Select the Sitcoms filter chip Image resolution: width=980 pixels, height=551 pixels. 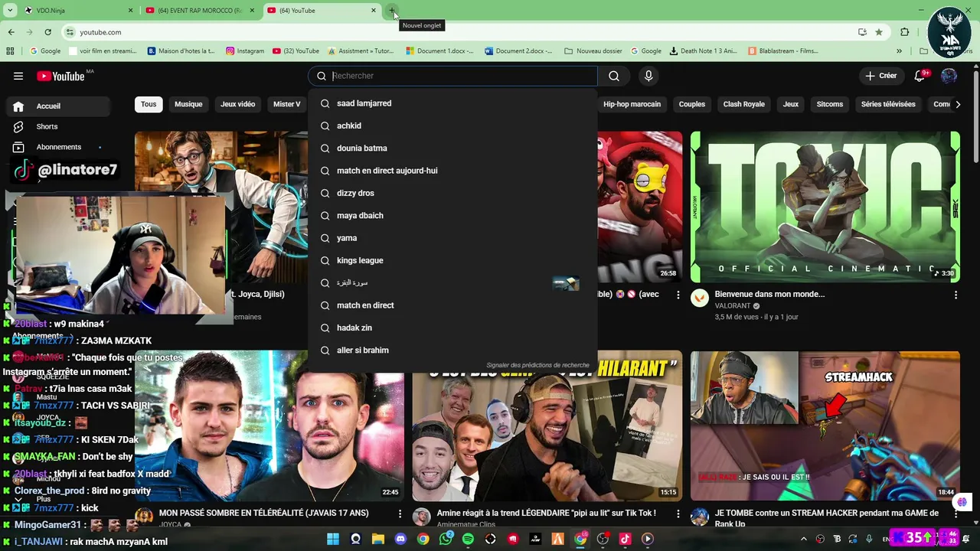[x=829, y=104]
